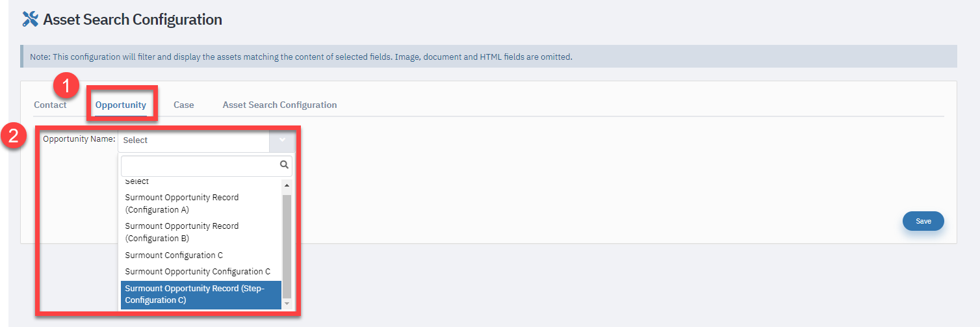Pick the Surmount Configuration C option
This screenshot has height=327, width=980.
[x=201, y=255]
